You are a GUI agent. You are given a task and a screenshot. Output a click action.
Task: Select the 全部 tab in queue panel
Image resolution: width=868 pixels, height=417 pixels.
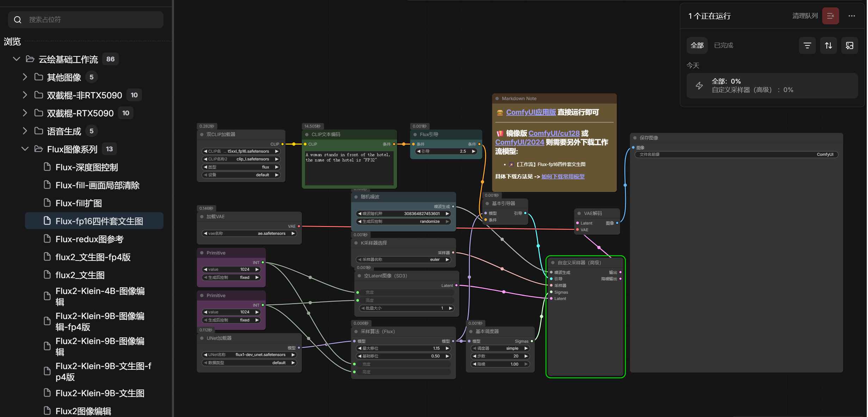697,45
